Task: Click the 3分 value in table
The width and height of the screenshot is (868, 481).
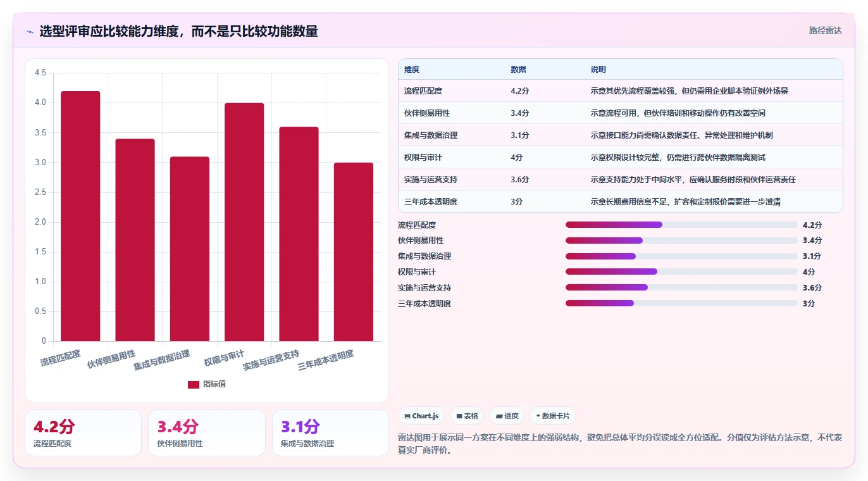Action: (517, 202)
